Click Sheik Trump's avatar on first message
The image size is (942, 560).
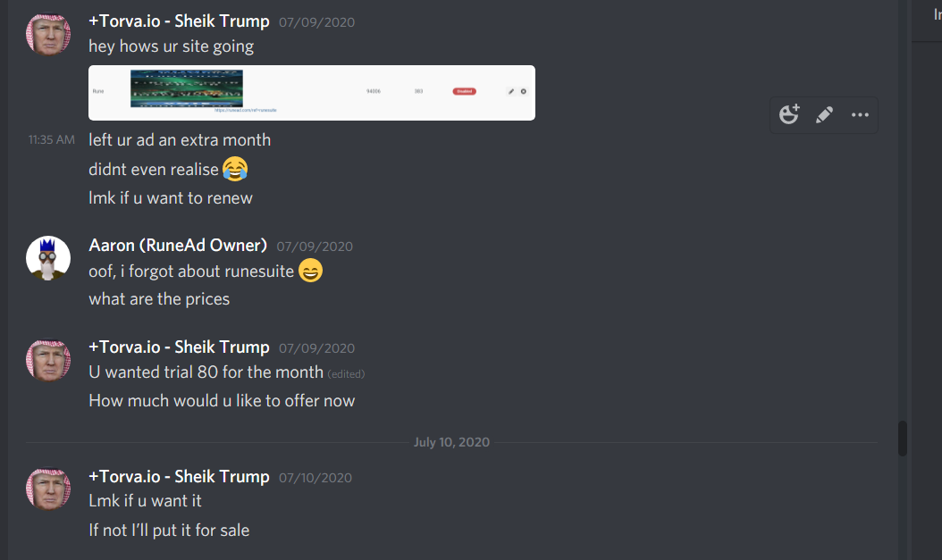pyautogui.click(x=48, y=34)
